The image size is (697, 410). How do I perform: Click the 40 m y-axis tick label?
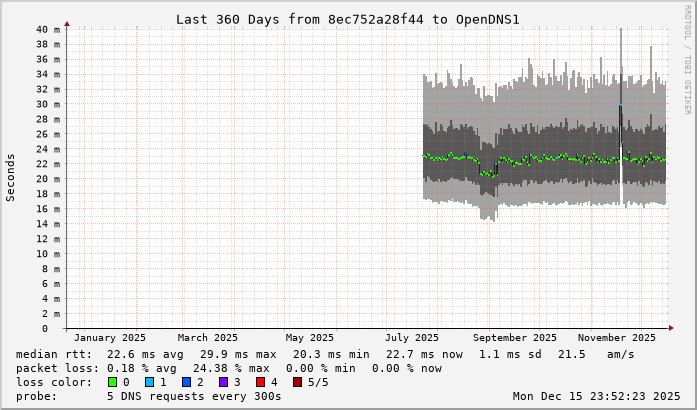click(48, 29)
